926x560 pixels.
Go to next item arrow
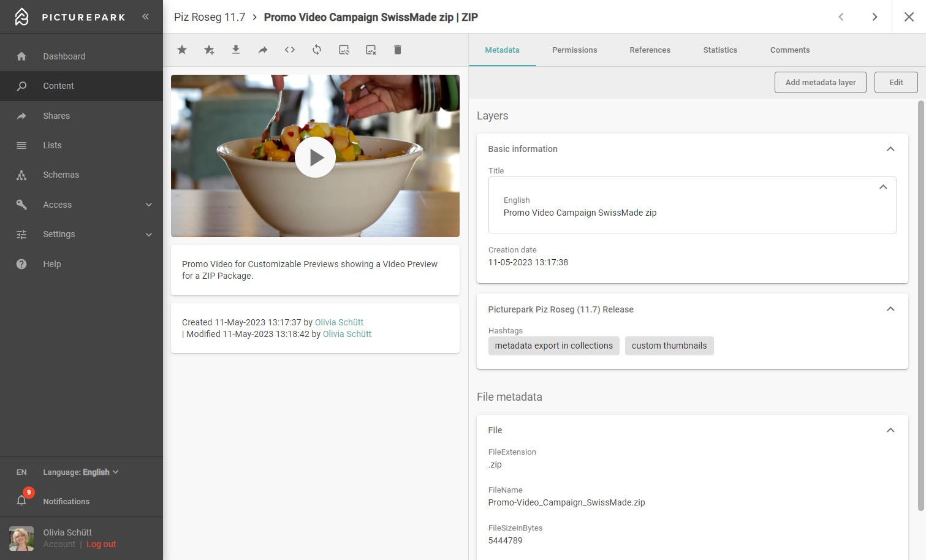(x=875, y=17)
